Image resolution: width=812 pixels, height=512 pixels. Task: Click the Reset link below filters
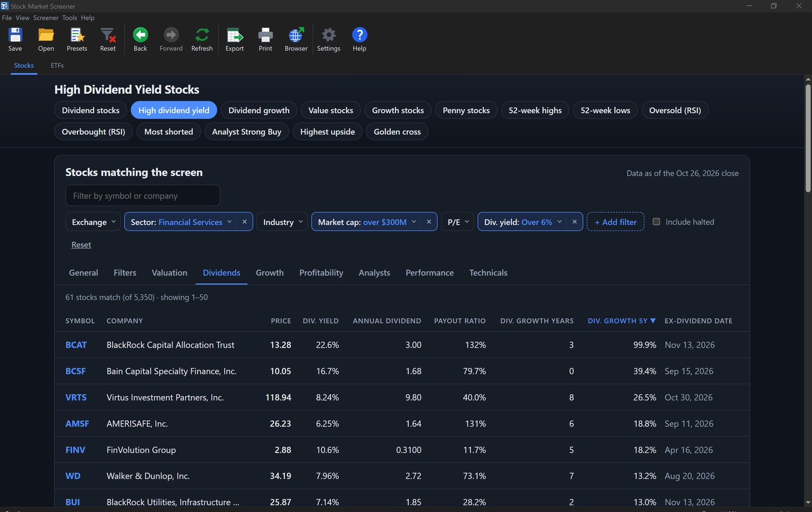point(81,245)
